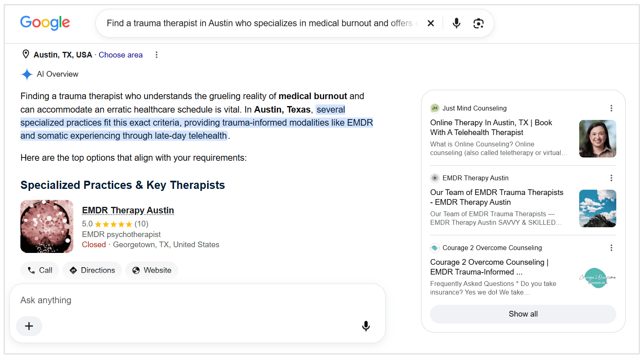
Task: Click the location pin icon
Action: pyautogui.click(x=26, y=54)
